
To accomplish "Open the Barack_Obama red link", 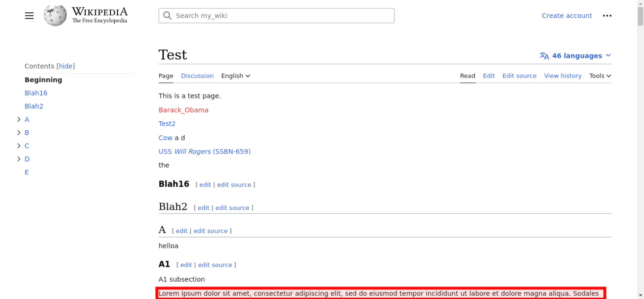I will coord(183,110).
